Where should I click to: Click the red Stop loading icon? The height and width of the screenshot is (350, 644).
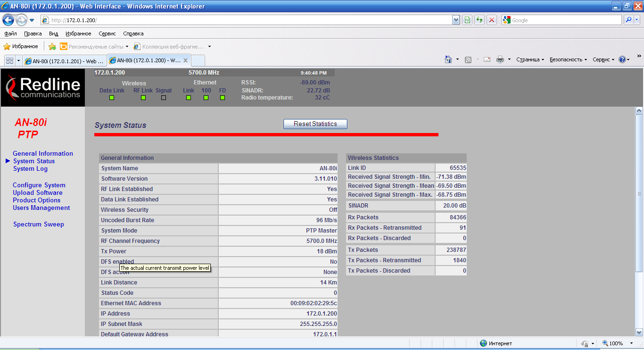coord(492,20)
